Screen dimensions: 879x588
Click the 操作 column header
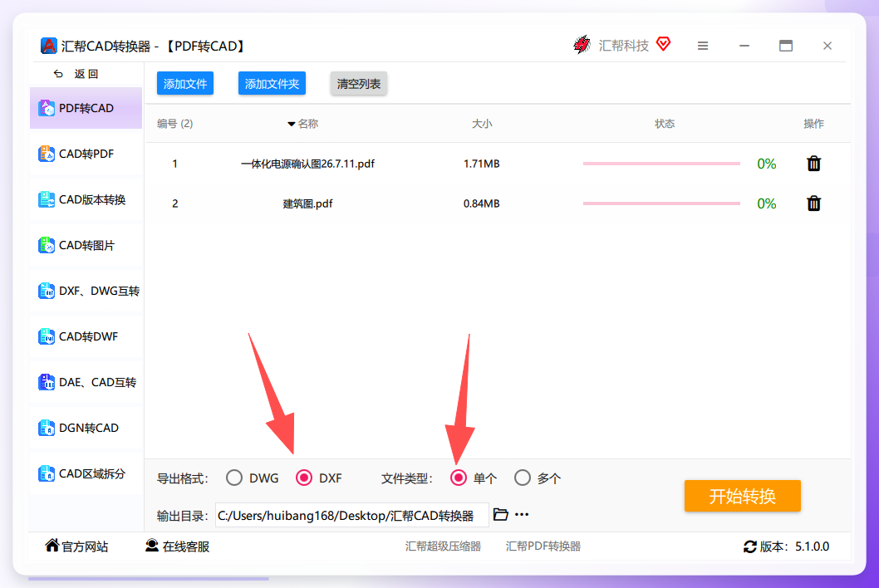813,124
